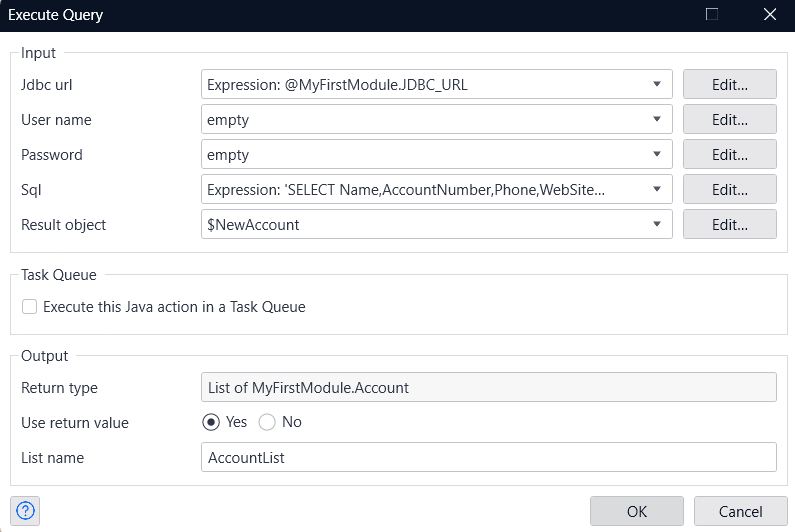This screenshot has width=795, height=532.
Task: Edit the User name value
Action: coord(729,120)
